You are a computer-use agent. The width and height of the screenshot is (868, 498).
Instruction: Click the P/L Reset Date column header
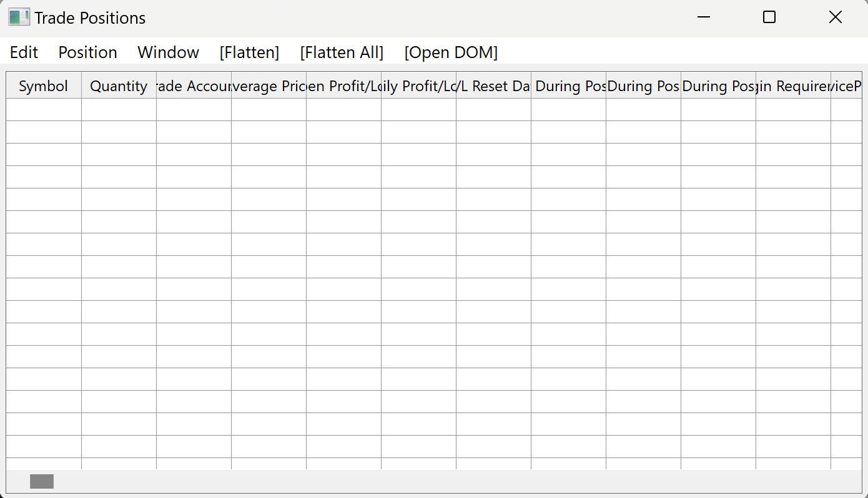click(x=493, y=86)
